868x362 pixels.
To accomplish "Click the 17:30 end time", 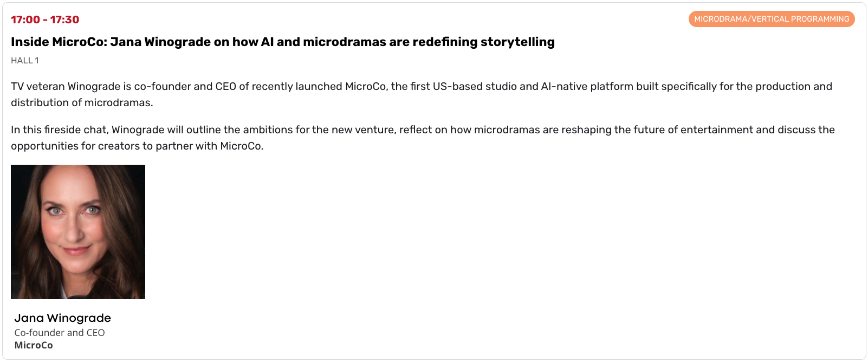I will pos(64,20).
